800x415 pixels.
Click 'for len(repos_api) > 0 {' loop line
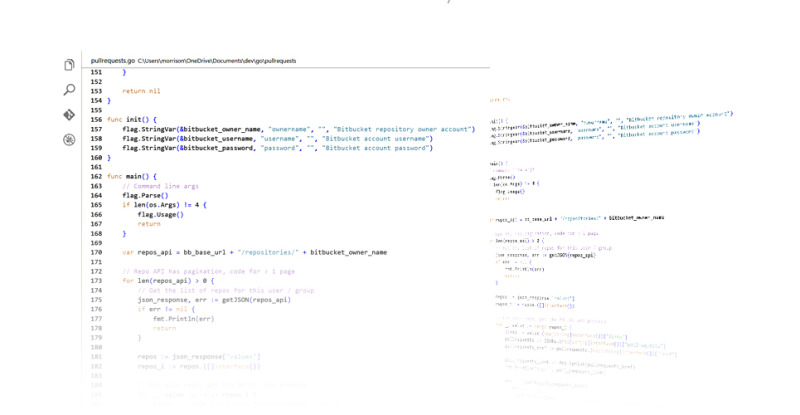click(168, 281)
